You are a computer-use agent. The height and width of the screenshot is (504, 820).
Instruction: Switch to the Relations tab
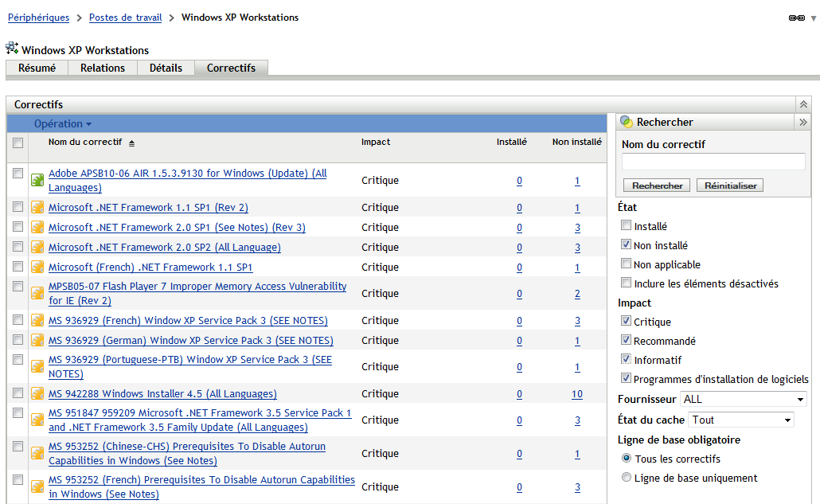[x=102, y=68]
